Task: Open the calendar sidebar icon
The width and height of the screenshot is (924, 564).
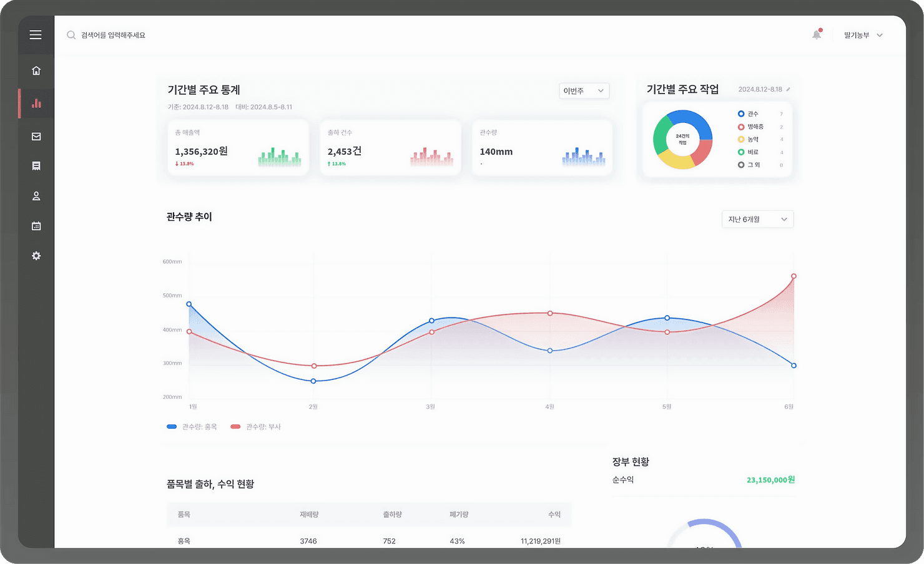Action: coord(36,226)
